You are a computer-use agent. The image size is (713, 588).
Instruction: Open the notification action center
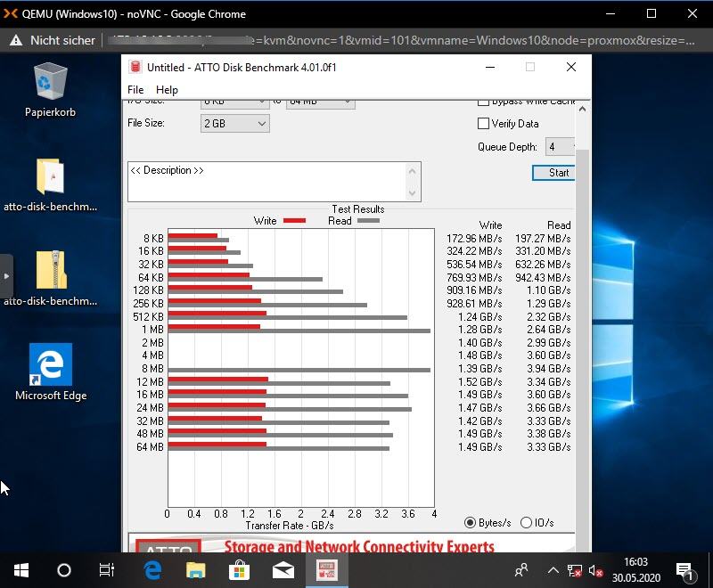click(685, 571)
